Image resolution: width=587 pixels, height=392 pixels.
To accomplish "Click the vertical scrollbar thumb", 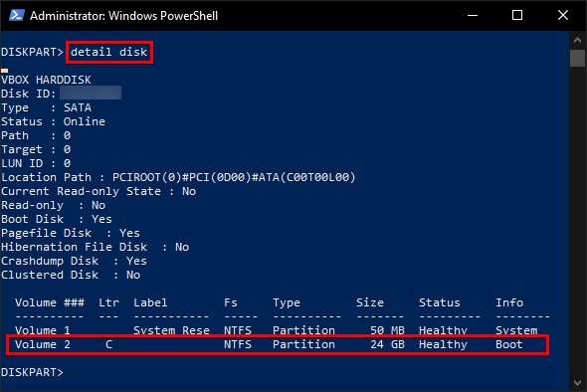I will tap(577, 58).
